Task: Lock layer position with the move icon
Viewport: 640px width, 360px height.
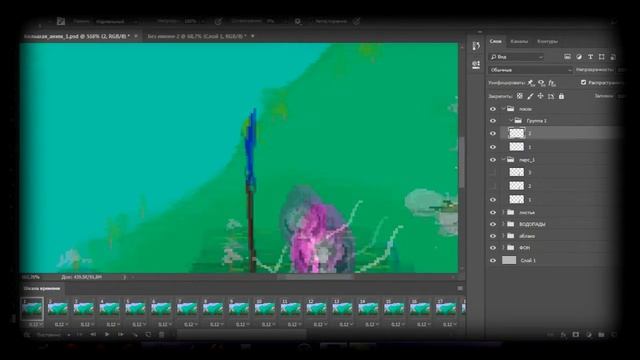Action: tap(540, 96)
